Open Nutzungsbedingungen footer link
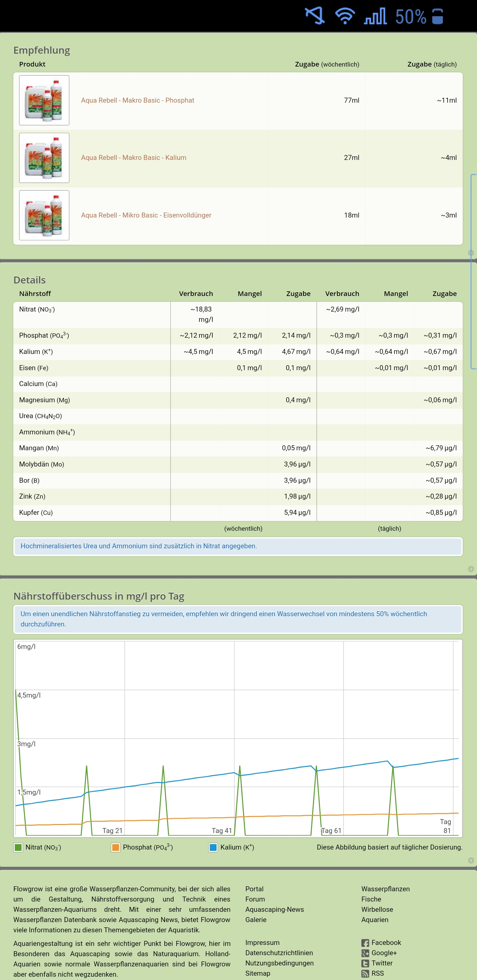This screenshot has height=980, width=477. (x=280, y=963)
